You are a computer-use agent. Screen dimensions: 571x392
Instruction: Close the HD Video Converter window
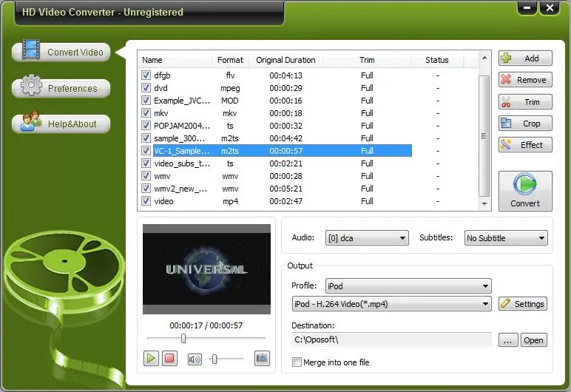pyautogui.click(x=550, y=7)
